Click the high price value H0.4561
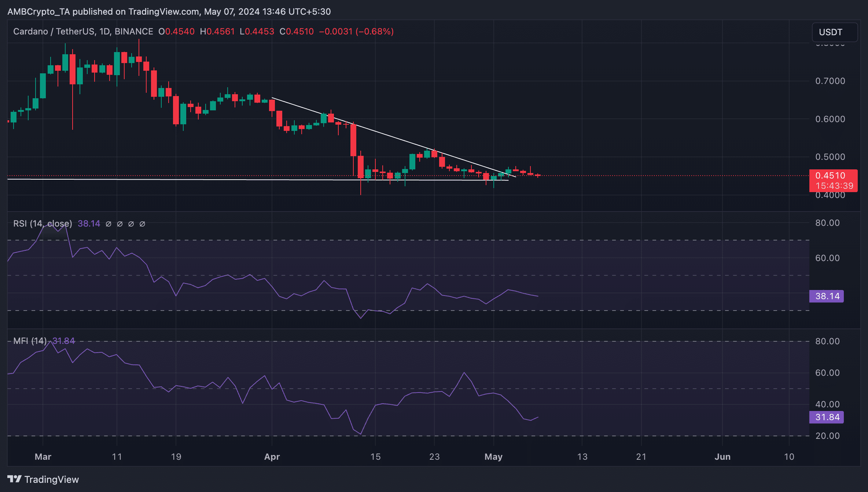868x492 pixels. 217,32
